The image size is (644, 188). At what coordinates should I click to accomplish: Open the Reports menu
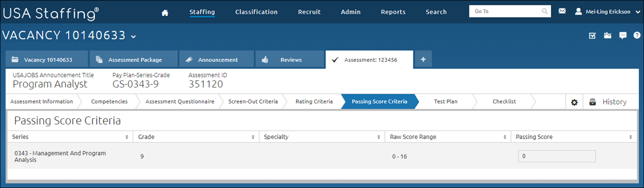[x=393, y=12]
